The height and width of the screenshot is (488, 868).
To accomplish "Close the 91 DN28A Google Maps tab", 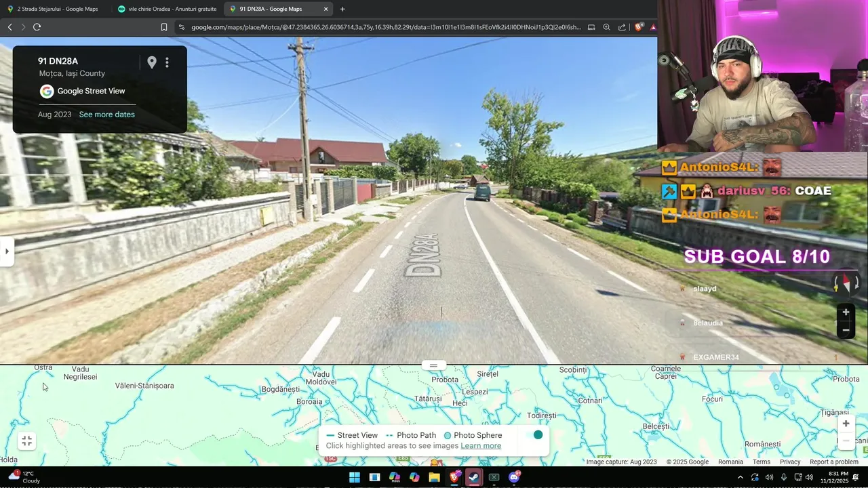I will pos(325,9).
